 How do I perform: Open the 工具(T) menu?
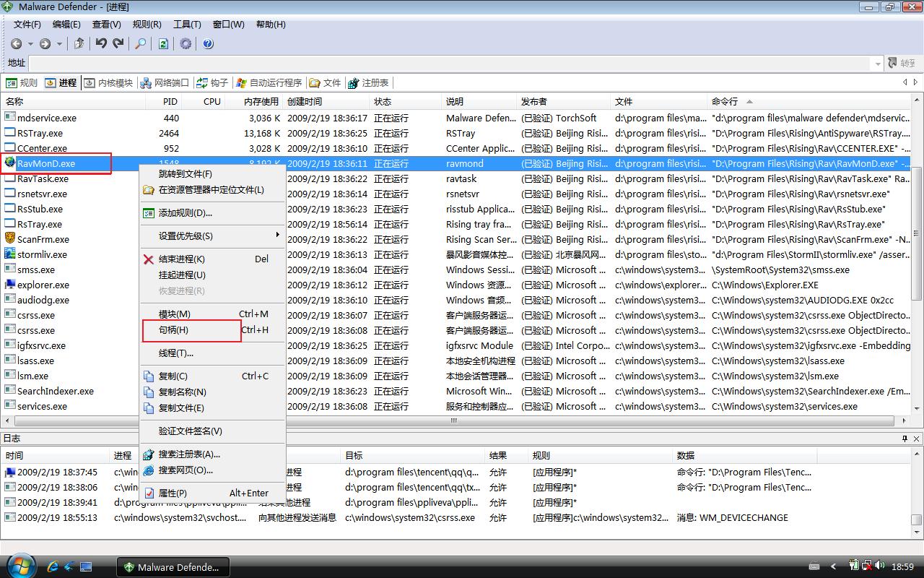click(187, 24)
